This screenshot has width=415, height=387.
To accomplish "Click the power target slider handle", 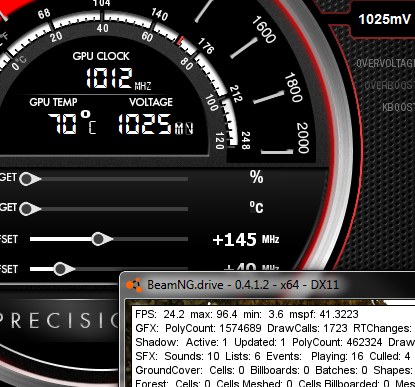I will (x=29, y=179).
